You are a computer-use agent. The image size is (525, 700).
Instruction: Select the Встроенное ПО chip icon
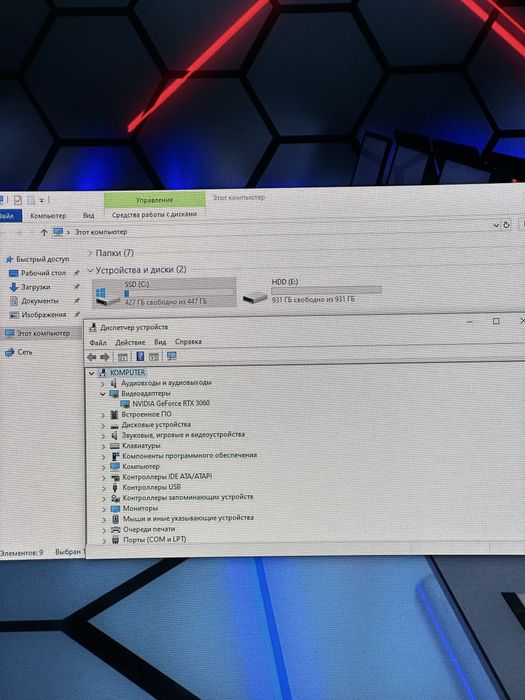coord(115,414)
